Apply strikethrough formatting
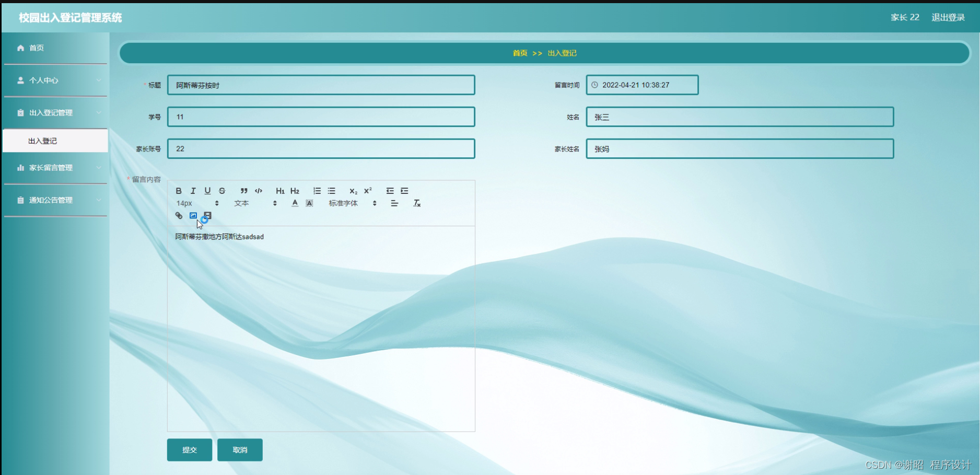 coord(222,190)
